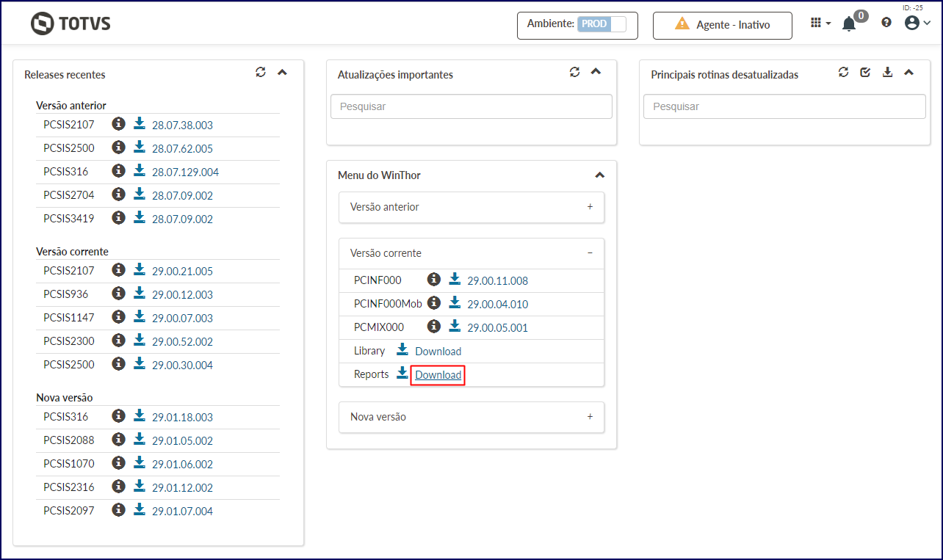Click download icon for PCSIS1147
This screenshot has height=560, width=943.
(x=140, y=316)
